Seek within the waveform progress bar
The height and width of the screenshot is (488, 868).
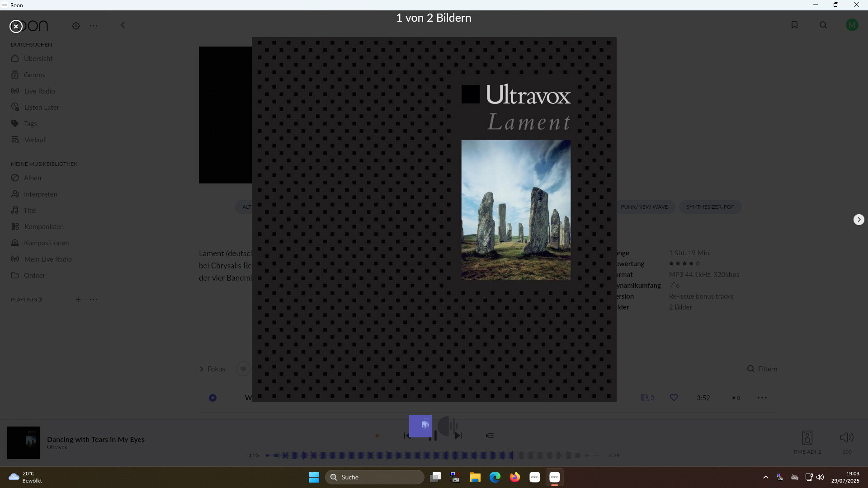[434, 455]
